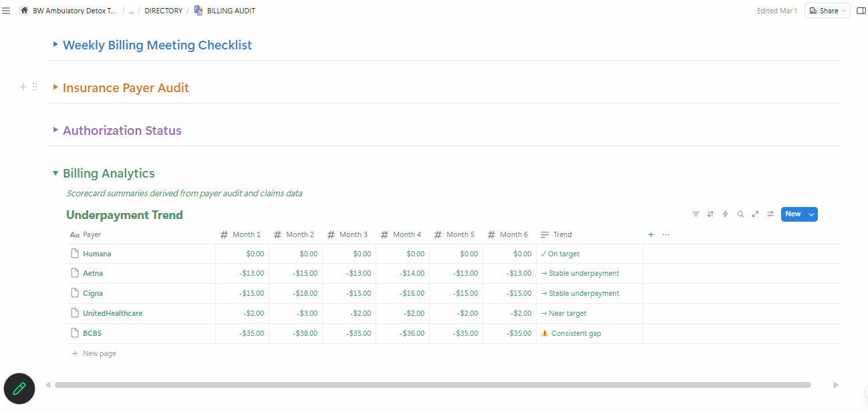
Task: Click the green pencil edit button
Action: pyautogui.click(x=19, y=389)
